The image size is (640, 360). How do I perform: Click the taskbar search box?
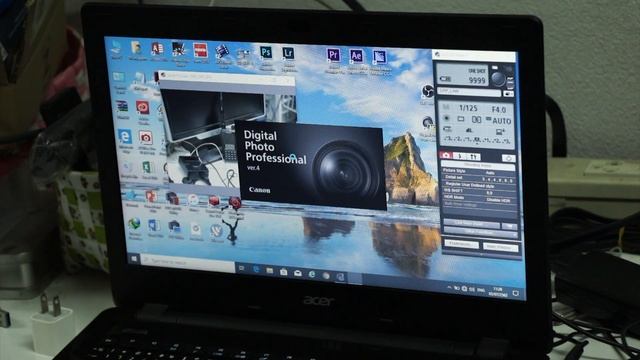click(x=188, y=262)
